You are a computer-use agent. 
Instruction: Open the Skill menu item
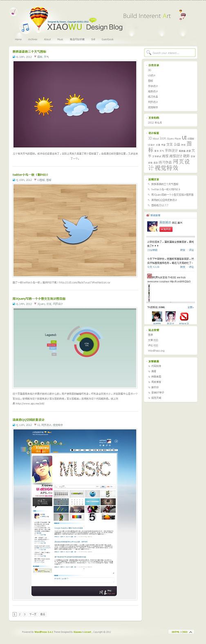tap(93, 40)
